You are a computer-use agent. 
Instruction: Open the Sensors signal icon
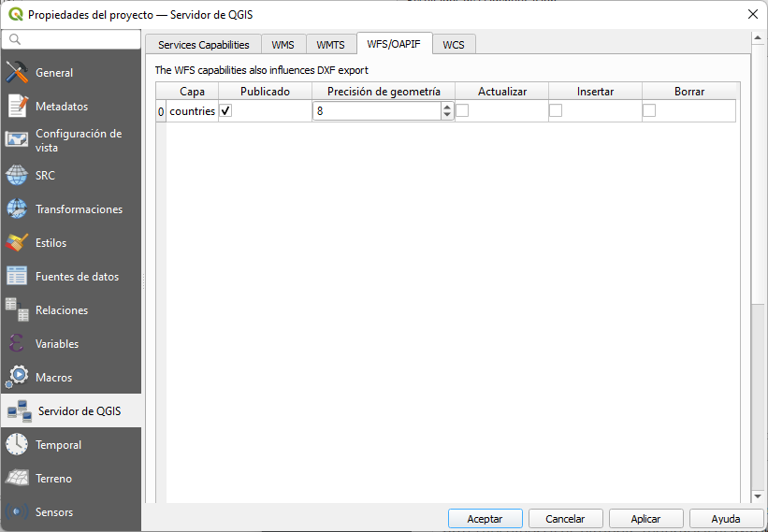point(17,512)
